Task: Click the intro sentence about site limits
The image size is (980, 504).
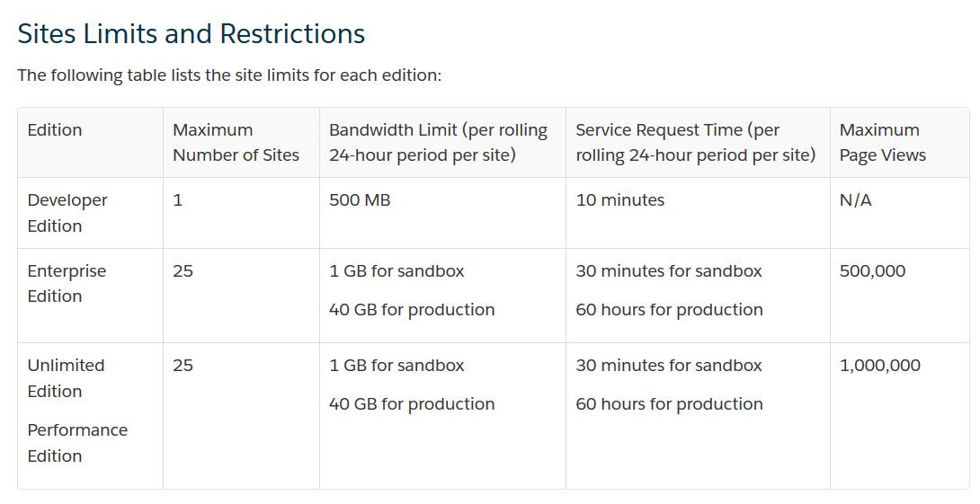Action: (x=229, y=75)
